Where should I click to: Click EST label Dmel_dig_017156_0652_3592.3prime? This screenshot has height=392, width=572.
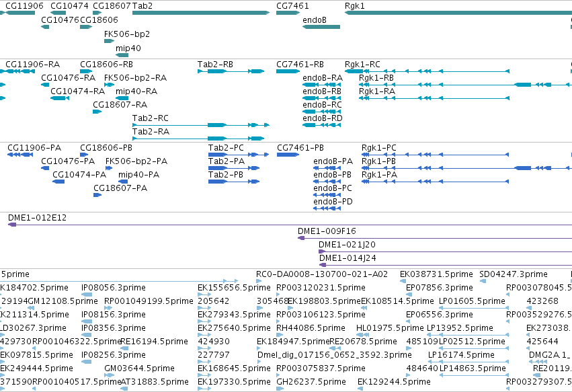pos(335,355)
